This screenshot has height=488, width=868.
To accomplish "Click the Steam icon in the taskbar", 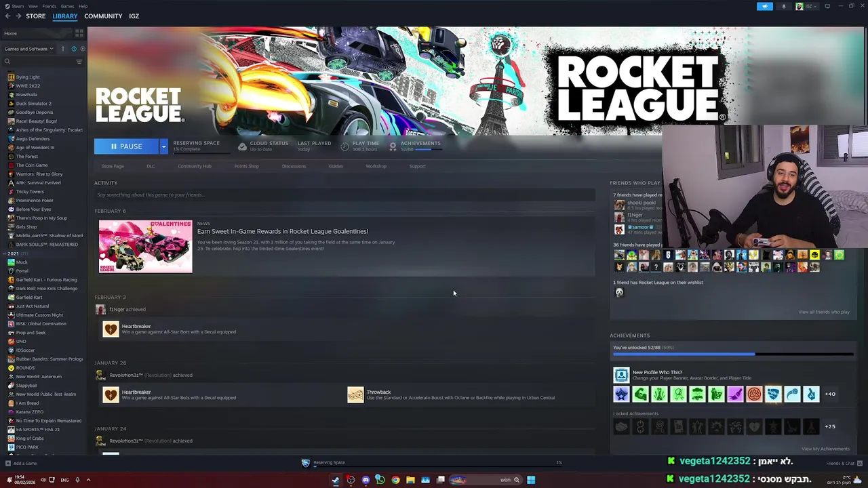I will [x=336, y=480].
